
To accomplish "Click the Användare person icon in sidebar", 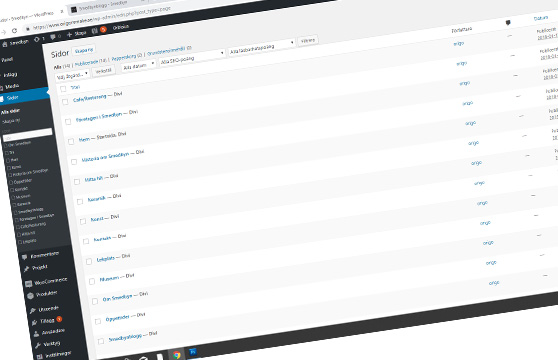I will point(36,334).
